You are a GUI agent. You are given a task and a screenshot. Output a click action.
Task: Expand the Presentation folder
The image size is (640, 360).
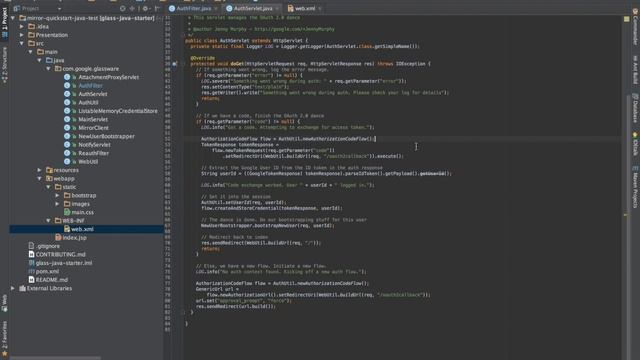(22, 35)
